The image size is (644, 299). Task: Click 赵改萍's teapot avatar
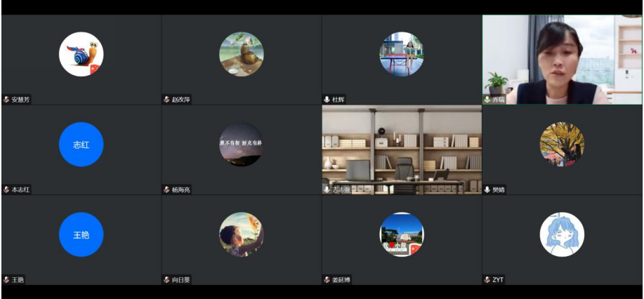(x=241, y=54)
